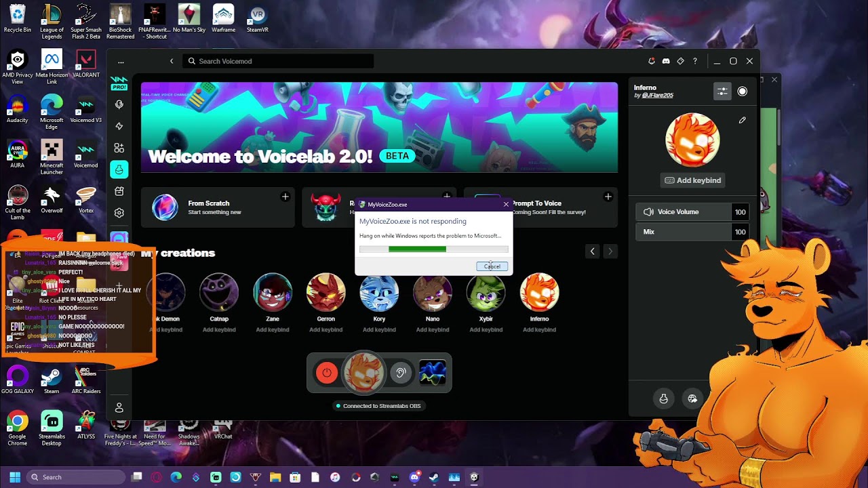This screenshot has width=868, height=488.
Task: Open Windows Start menu
Action: coord(15,477)
